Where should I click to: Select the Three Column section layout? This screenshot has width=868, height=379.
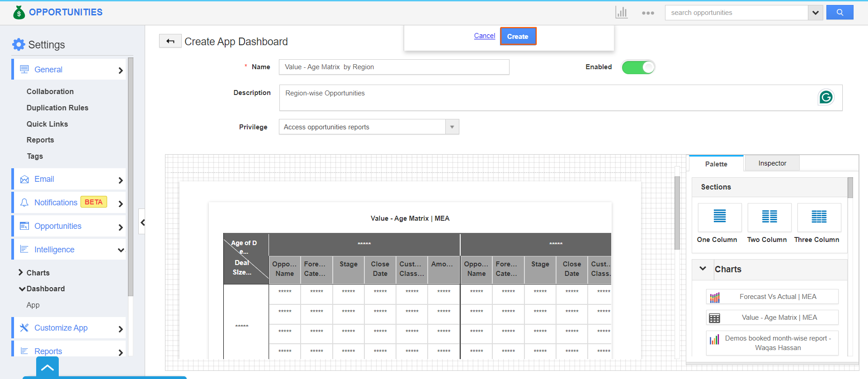pyautogui.click(x=819, y=217)
